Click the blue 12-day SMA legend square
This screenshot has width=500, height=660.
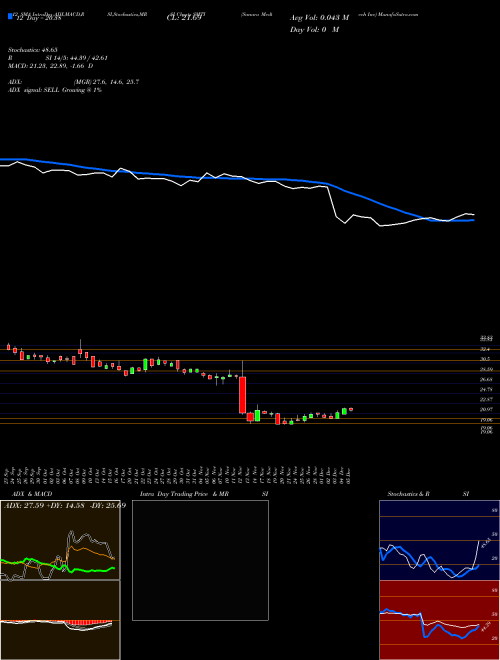[x=10, y=16]
